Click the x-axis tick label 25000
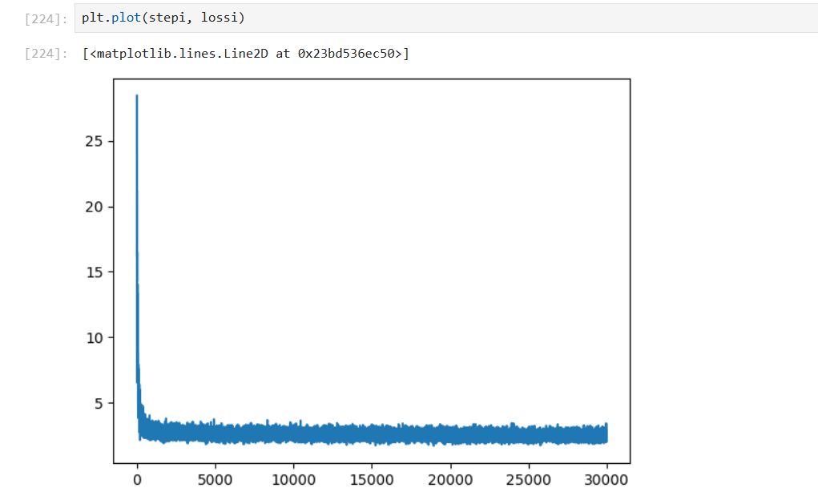The width and height of the screenshot is (818, 504). (x=529, y=479)
